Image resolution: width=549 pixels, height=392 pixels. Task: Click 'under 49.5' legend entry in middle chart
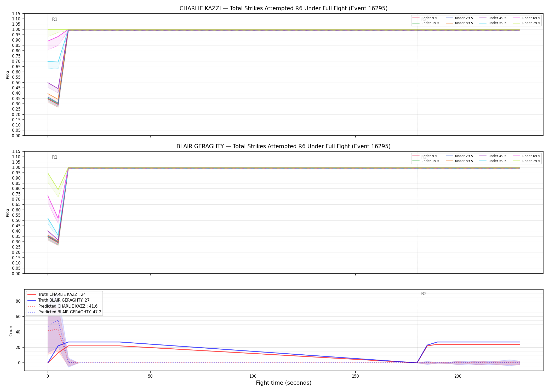(493, 156)
